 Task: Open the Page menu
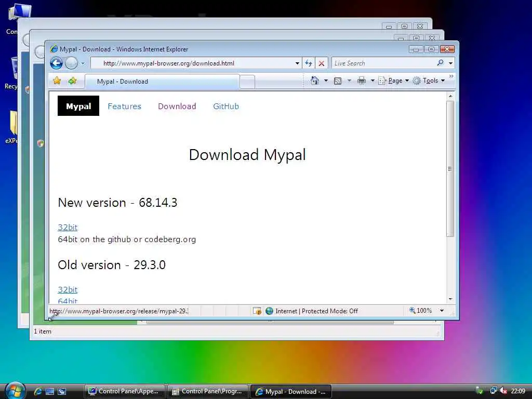tap(394, 81)
